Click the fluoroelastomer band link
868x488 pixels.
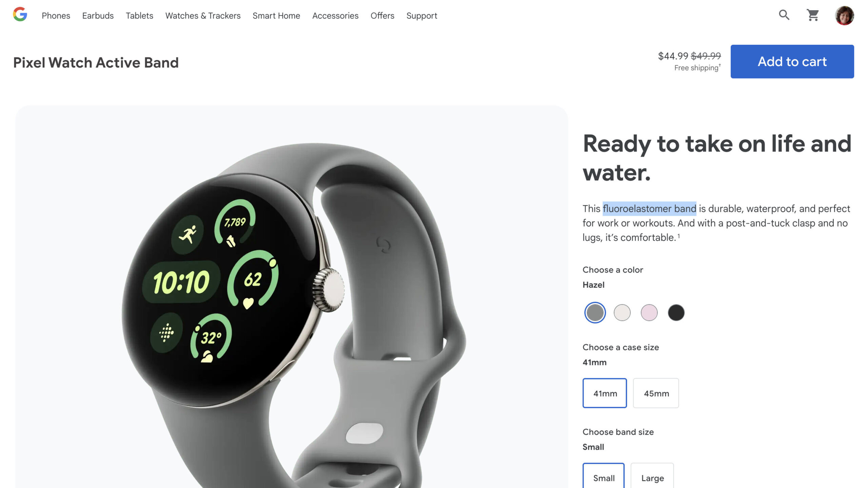tap(649, 208)
